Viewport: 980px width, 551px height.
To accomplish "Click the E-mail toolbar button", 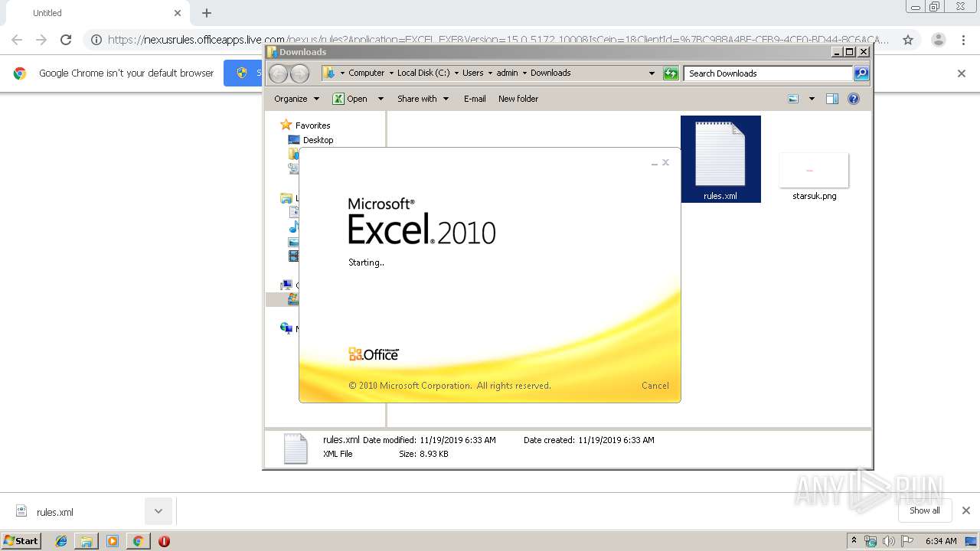I will (x=475, y=99).
